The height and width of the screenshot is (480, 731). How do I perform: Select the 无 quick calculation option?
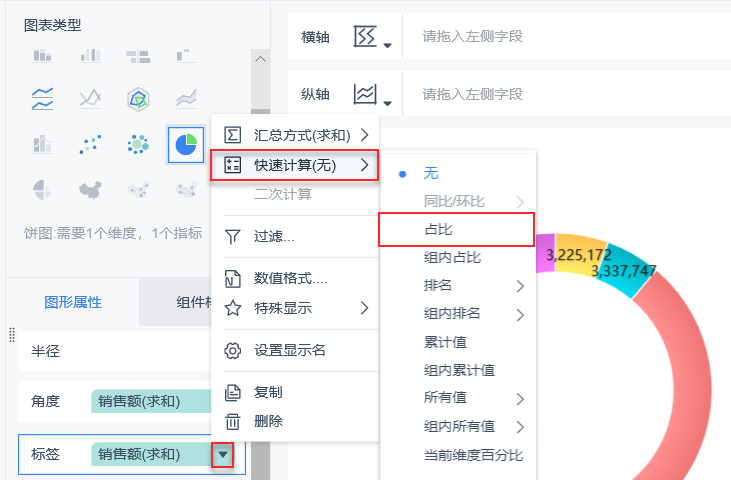(x=458, y=173)
